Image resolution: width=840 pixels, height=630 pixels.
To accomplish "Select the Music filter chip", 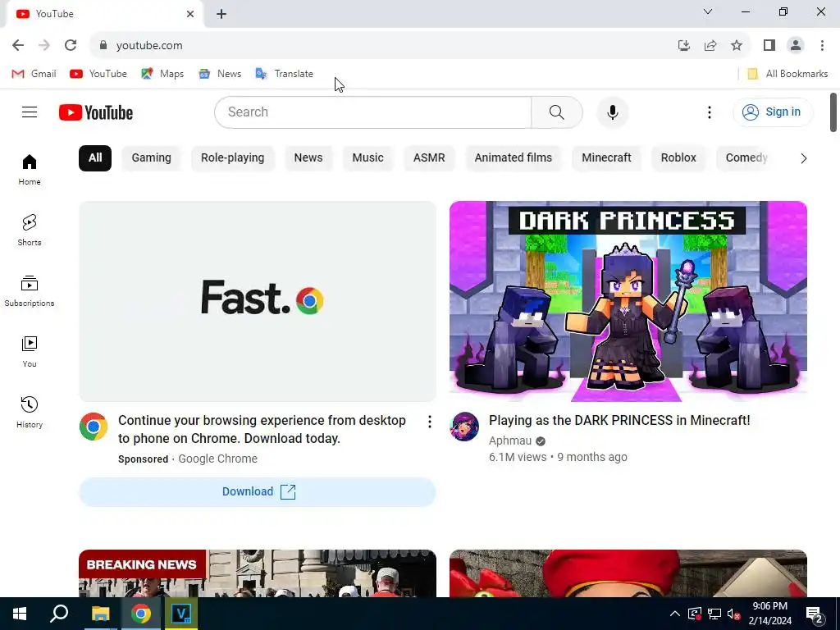I will pyautogui.click(x=367, y=158).
